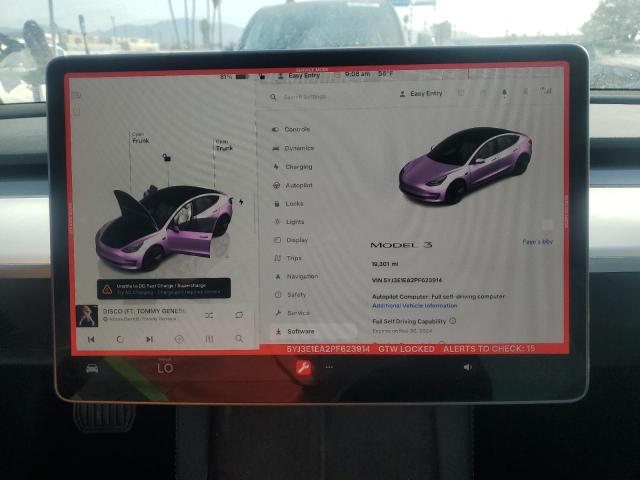Image resolution: width=640 pixels, height=480 pixels.
Task: Open the Lights settings menu
Action: tap(290, 222)
